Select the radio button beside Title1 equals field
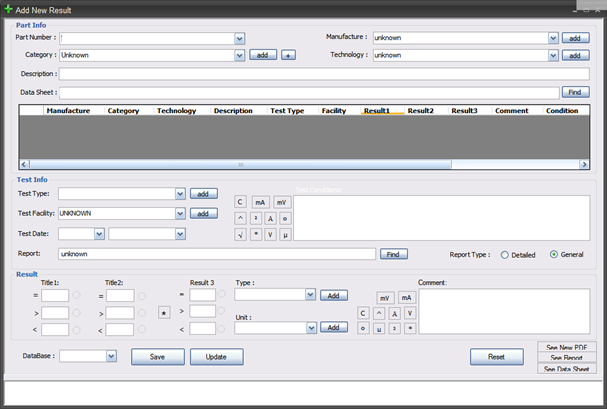This screenshot has width=607, height=409. point(76,295)
